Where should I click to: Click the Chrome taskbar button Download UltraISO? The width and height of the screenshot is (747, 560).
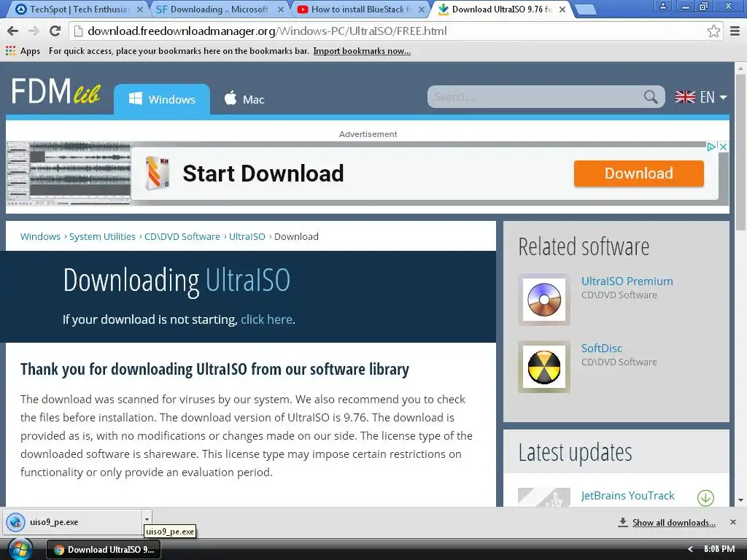pos(104,550)
